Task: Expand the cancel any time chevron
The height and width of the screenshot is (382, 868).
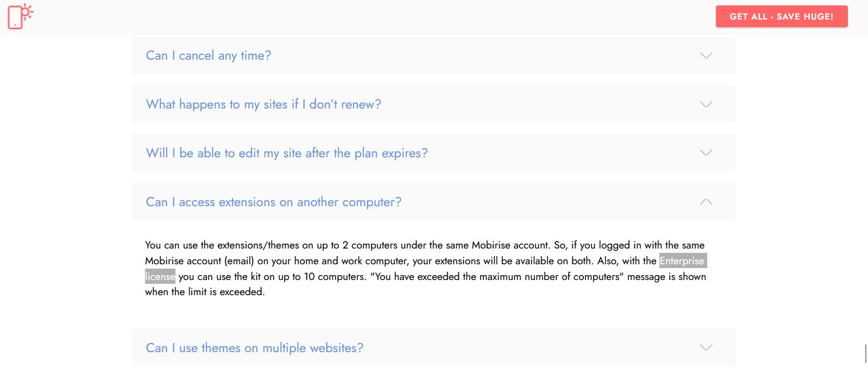Action: [x=706, y=55]
